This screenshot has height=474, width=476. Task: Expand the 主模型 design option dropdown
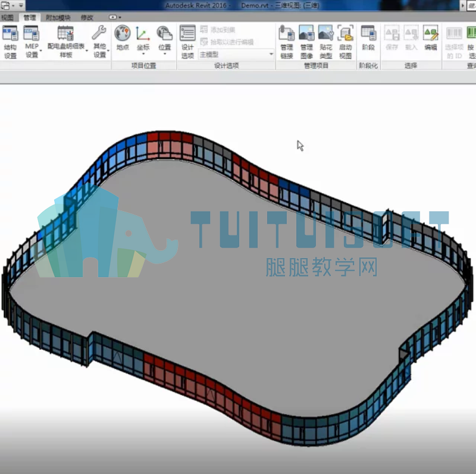[x=236, y=55]
